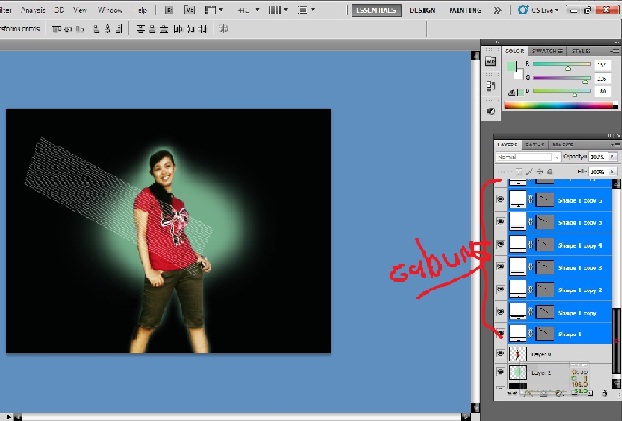Open the CS Live button
This screenshot has height=421, width=622.
[538, 10]
